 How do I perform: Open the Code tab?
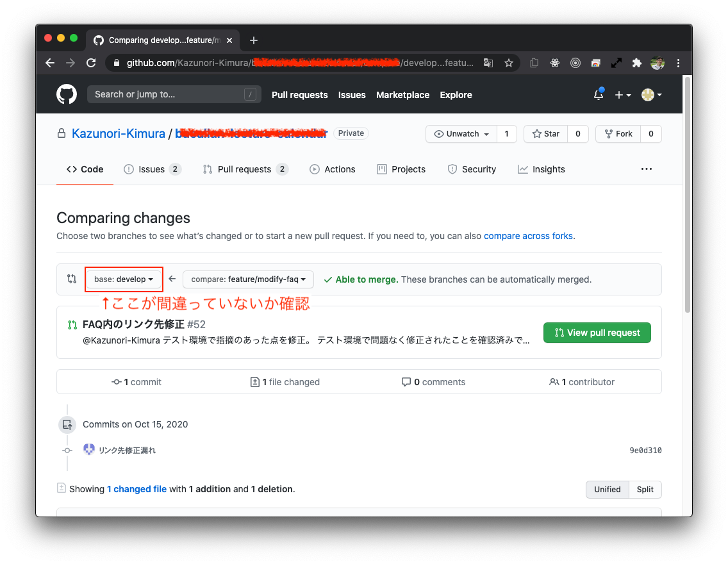pyautogui.click(x=85, y=169)
